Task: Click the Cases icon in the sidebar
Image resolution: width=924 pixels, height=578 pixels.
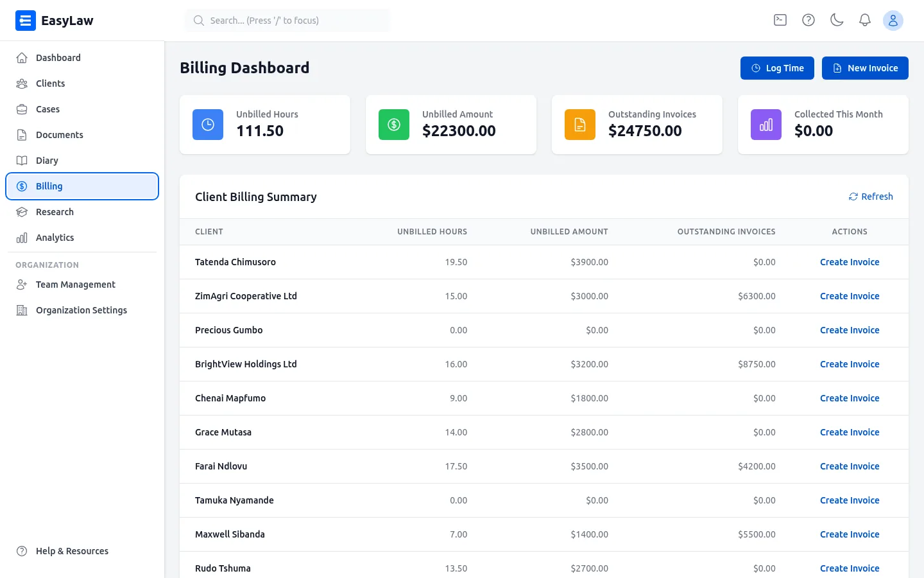Action: (x=21, y=109)
